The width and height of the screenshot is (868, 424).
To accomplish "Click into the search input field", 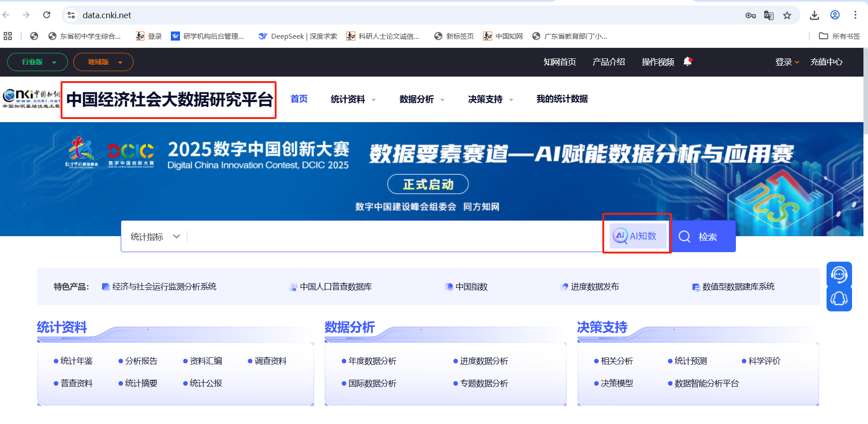I will [392, 237].
